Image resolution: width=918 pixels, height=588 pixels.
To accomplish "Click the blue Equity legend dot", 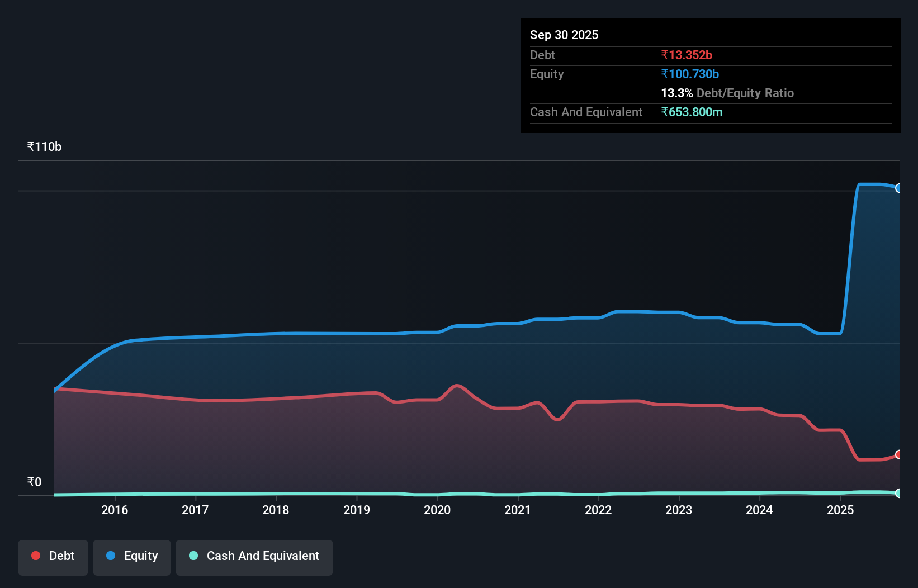I will click(x=111, y=556).
